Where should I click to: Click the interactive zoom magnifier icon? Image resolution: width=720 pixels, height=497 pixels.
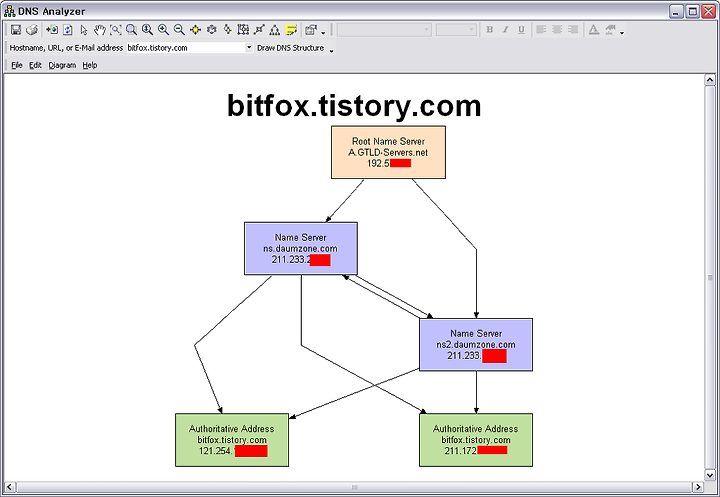point(147,30)
